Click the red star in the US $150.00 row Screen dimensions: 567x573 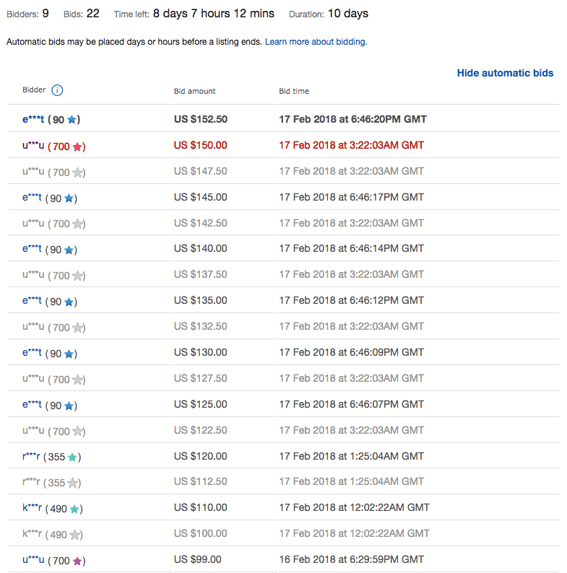click(x=77, y=147)
